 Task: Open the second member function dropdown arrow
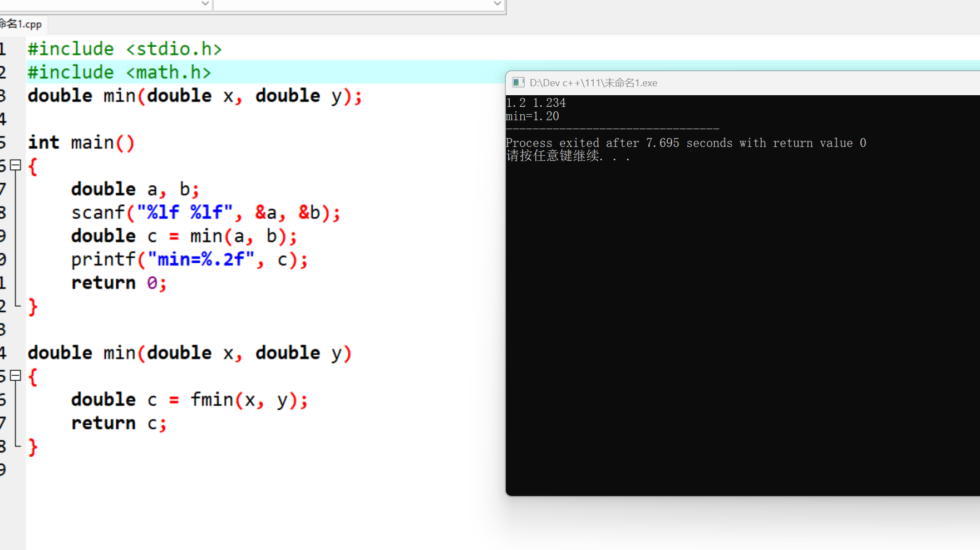click(498, 3)
